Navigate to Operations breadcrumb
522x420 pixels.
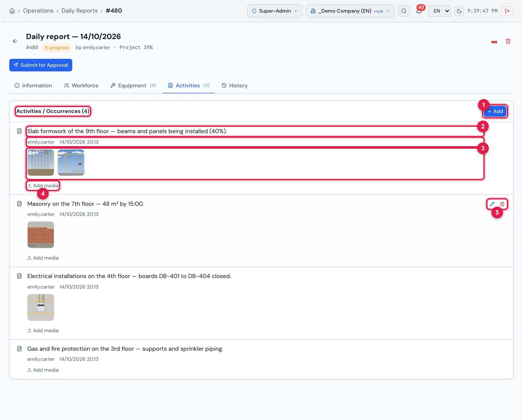(38, 11)
